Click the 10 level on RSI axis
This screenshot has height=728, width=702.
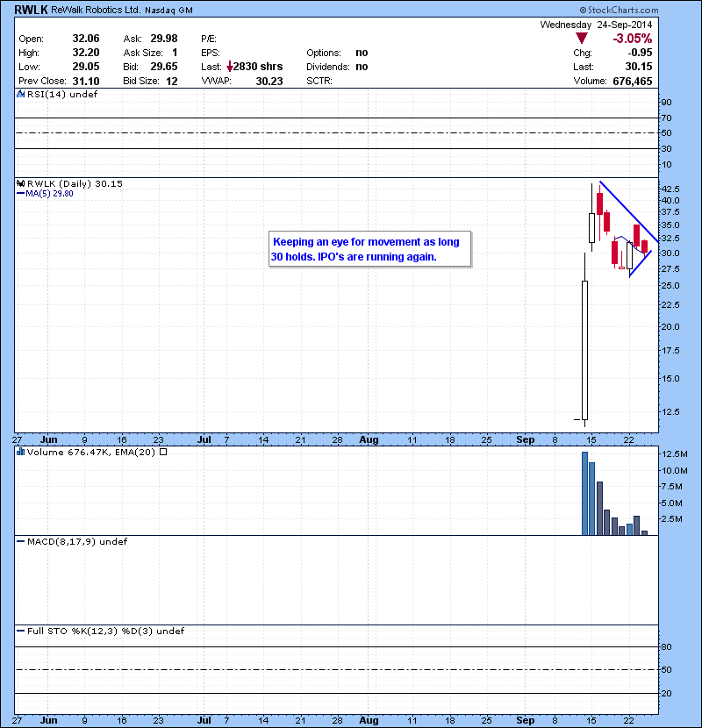(x=666, y=164)
